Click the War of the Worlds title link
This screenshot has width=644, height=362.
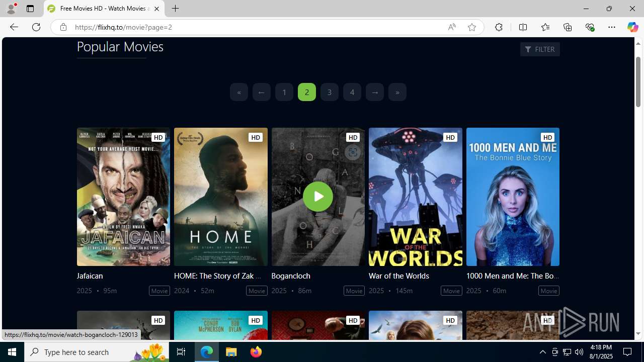click(x=399, y=276)
